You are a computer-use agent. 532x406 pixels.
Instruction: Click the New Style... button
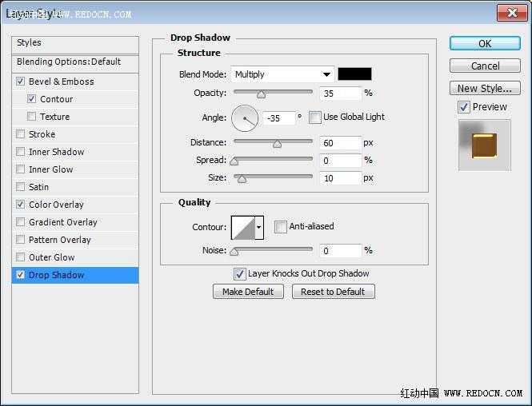[485, 88]
